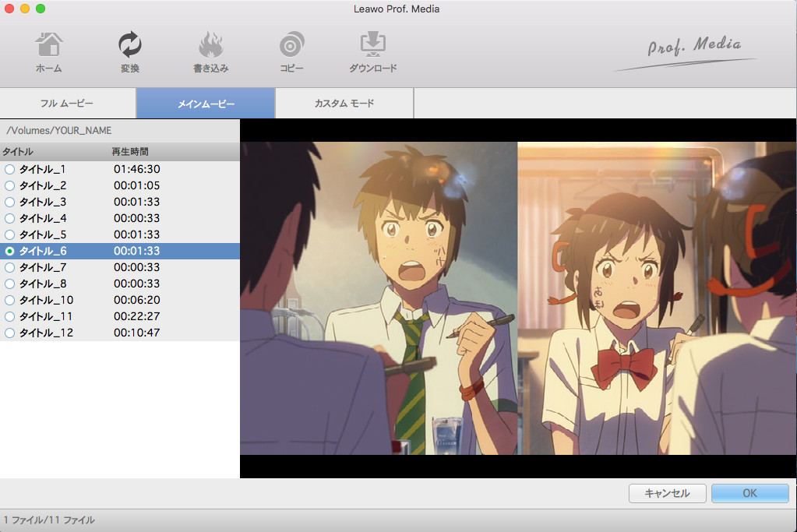797x532 pixels.
Task: Click the キャンセル button
Action: (667, 493)
